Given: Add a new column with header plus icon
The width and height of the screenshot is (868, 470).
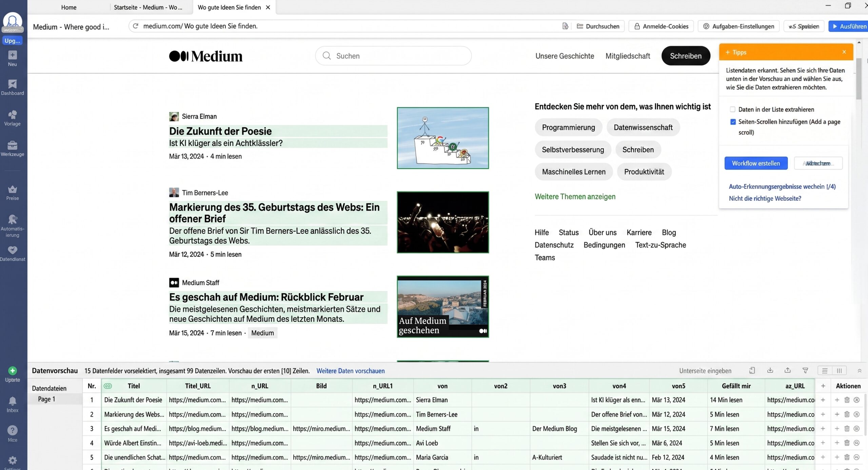Looking at the screenshot, I should (x=823, y=386).
